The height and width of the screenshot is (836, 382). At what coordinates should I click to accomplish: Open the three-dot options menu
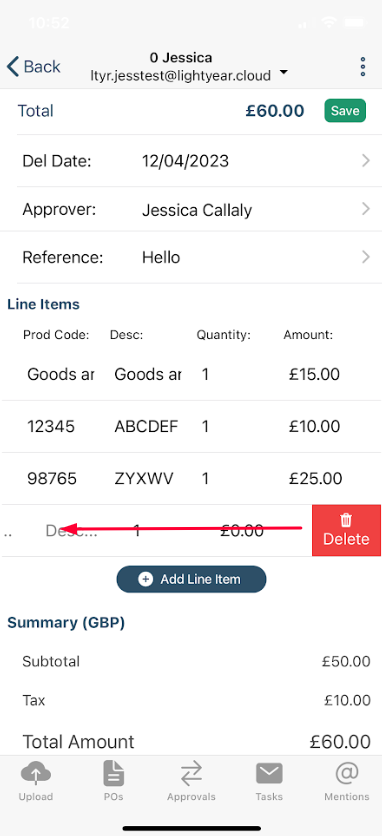[x=363, y=67]
